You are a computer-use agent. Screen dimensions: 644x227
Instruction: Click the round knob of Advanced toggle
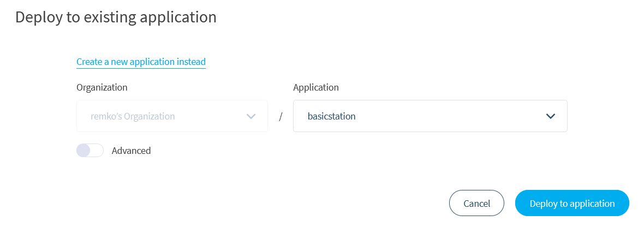click(x=84, y=151)
